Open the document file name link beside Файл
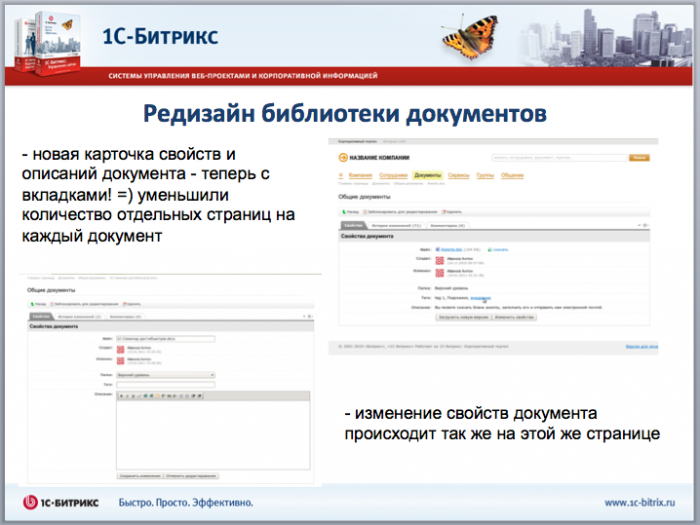 point(451,250)
